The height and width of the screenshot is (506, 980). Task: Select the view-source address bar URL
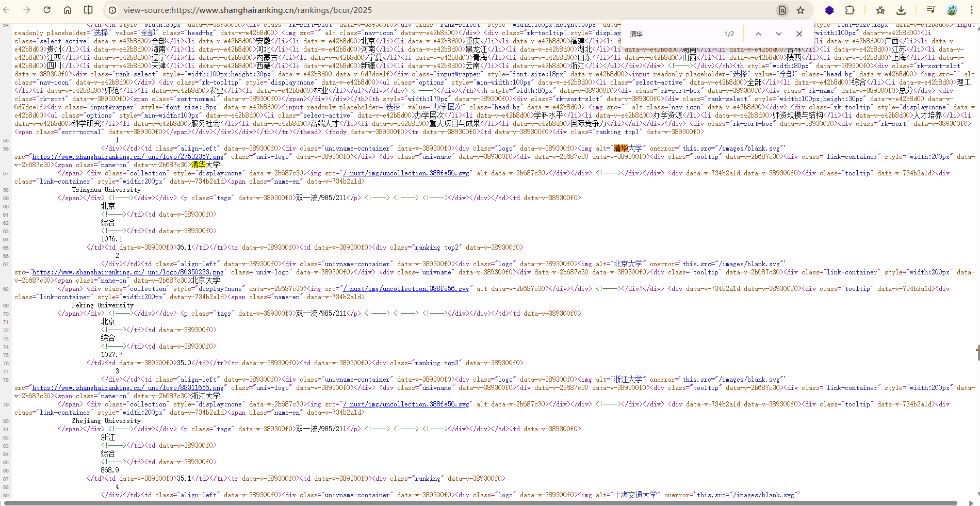(248, 10)
